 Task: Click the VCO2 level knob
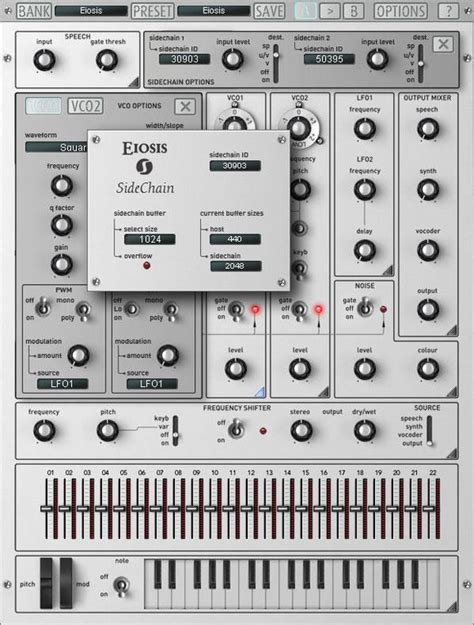300,369
